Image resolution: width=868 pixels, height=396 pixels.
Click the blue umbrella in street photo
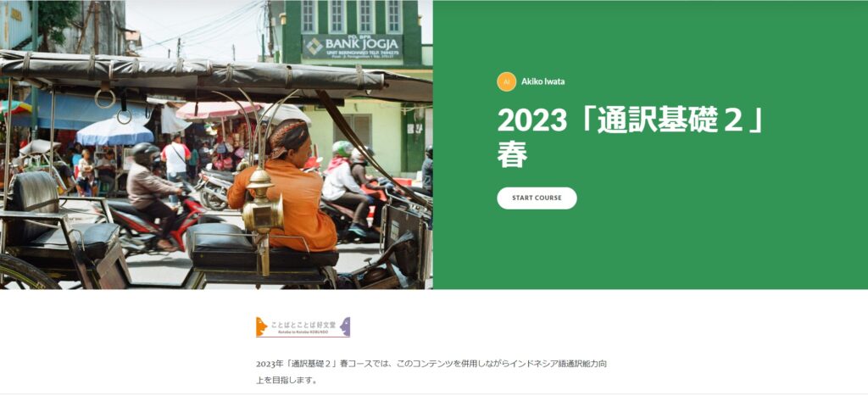(114, 133)
